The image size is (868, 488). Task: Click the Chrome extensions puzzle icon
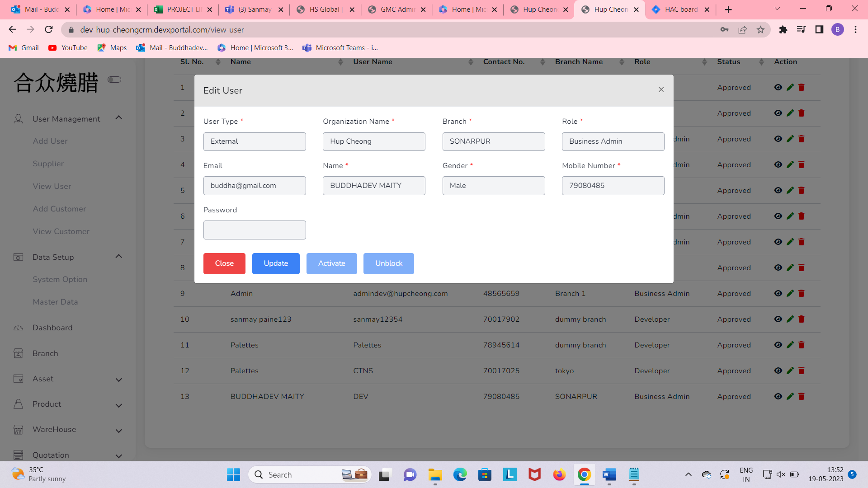[783, 30]
